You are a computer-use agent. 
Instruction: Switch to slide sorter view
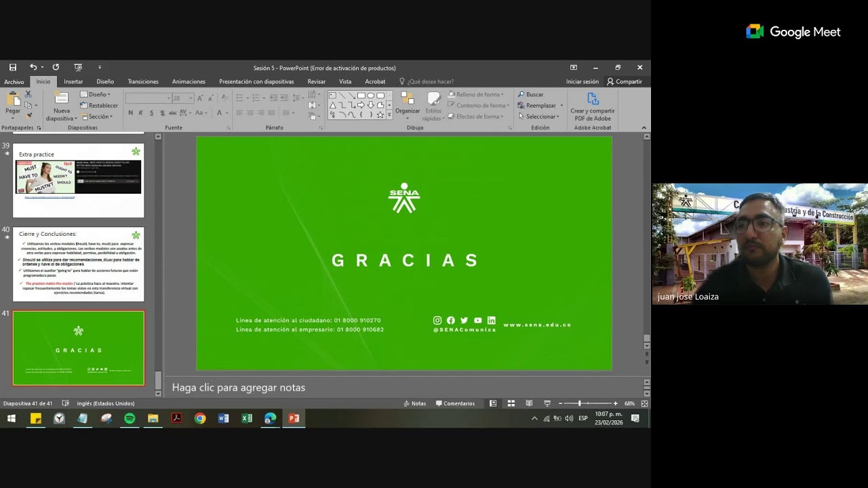tap(511, 403)
